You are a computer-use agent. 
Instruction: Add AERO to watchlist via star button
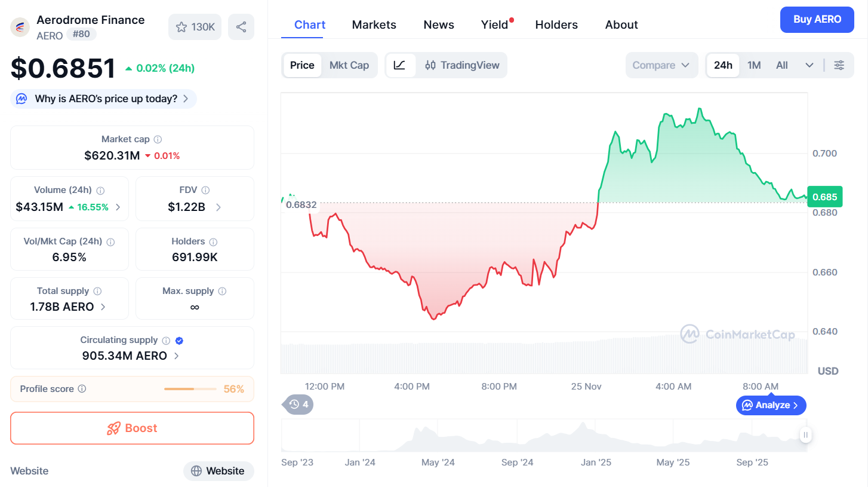(x=195, y=27)
